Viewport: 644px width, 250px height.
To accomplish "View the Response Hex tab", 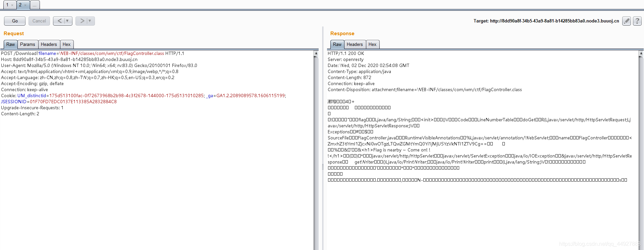I will click(x=372, y=44).
